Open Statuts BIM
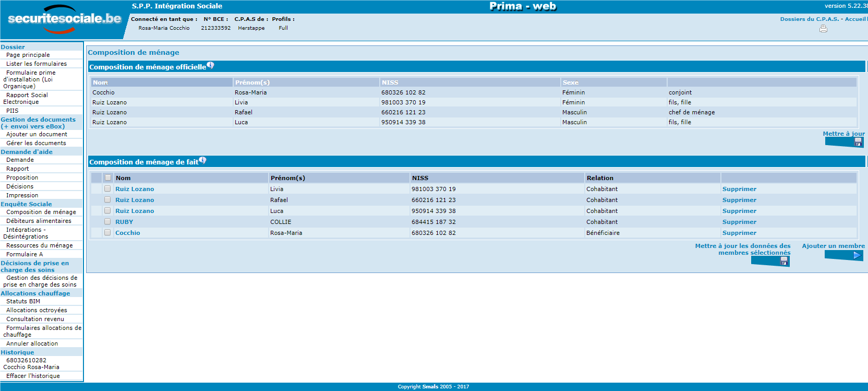 [23, 301]
